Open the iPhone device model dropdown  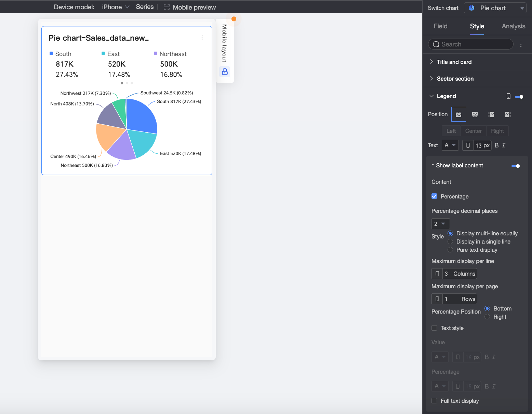116,7
